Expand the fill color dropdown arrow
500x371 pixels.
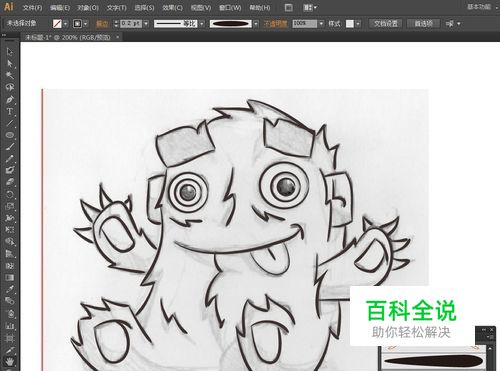65,24
